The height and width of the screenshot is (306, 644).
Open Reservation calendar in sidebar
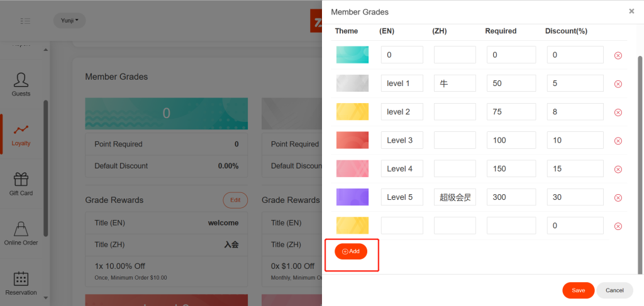[x=21, y=283]
